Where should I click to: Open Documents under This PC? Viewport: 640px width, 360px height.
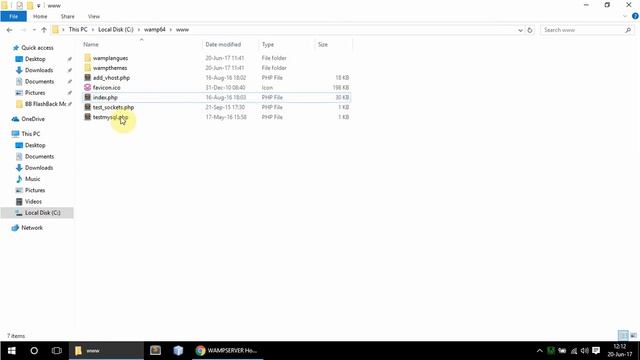(x=39, y=156)
